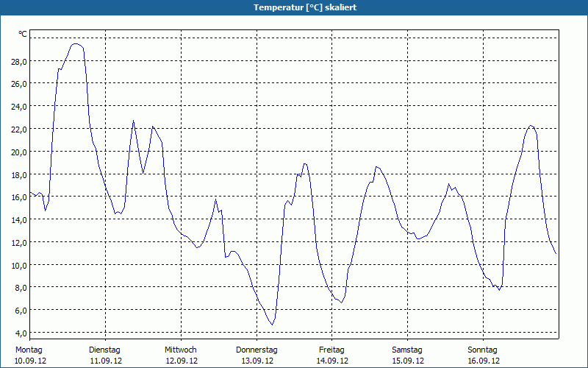
Task: Click the 4,0 axis label
Action: (x=21, y=333)
